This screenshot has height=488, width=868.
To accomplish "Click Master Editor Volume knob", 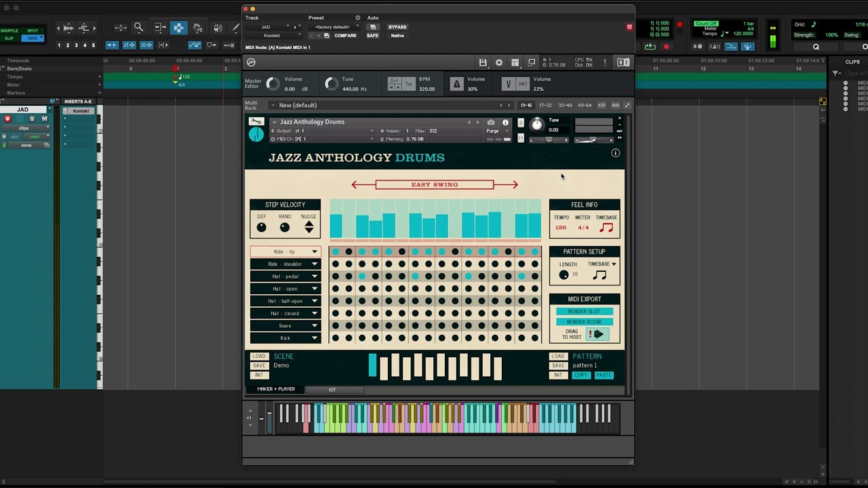I will [273, 84].
